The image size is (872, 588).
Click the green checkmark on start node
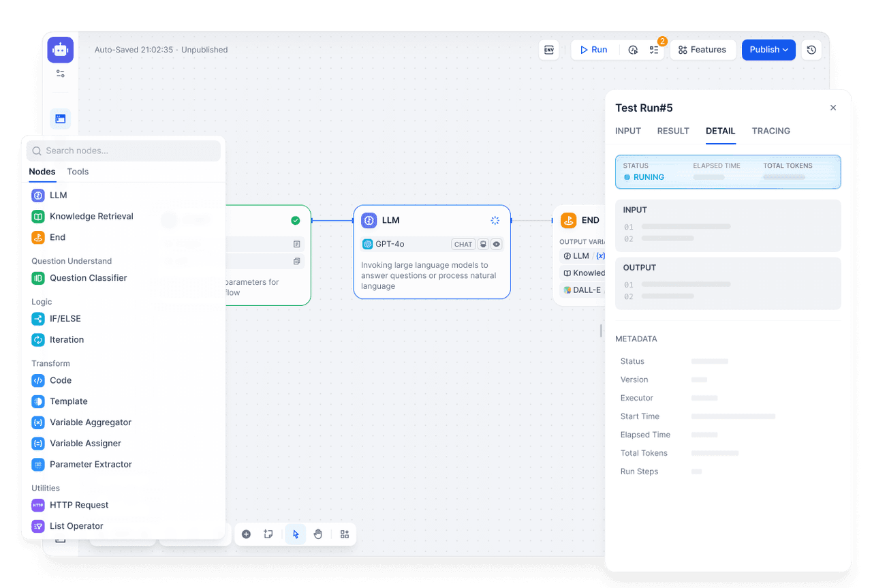295,220
